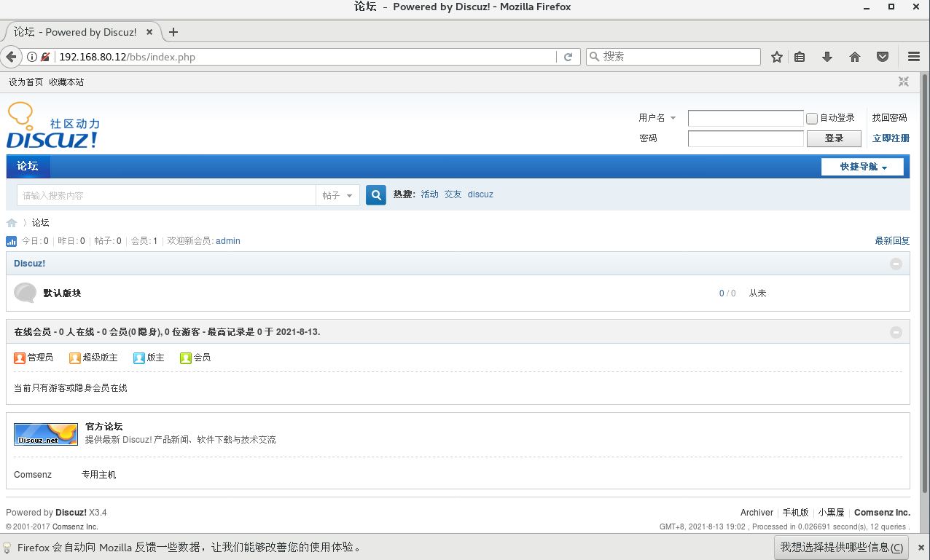Screen dimensions: 930x560
Task: Bookmark this page with the star icon
Action: [x=777, y=57]
